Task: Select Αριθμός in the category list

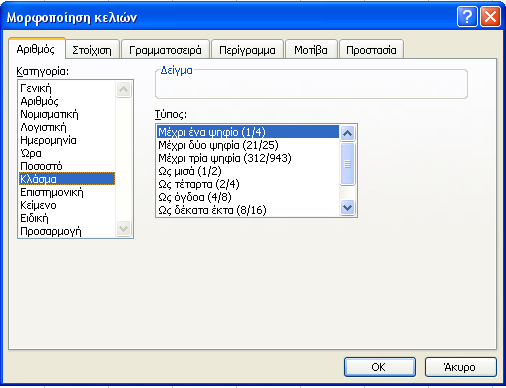Action: (x=67, y=101)
